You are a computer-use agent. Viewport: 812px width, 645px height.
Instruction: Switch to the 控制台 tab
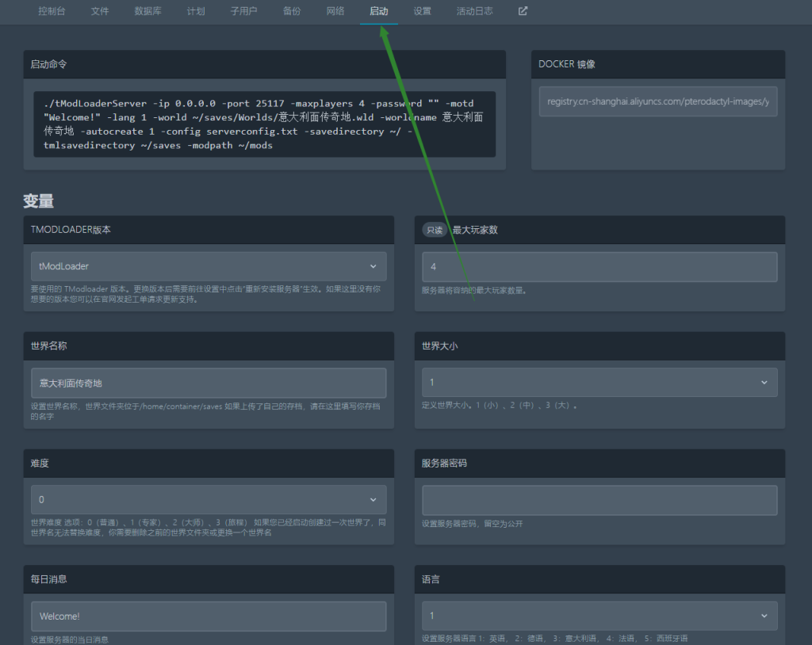(x=53, y=12)
